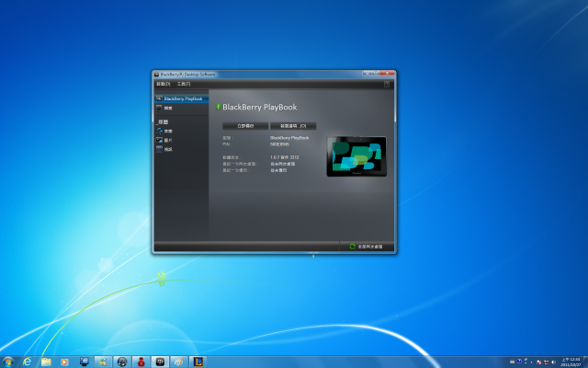The image size is (588, 368).
Task: Launch Internet Explorer from taskbar
Action: (x=27, y=362)
